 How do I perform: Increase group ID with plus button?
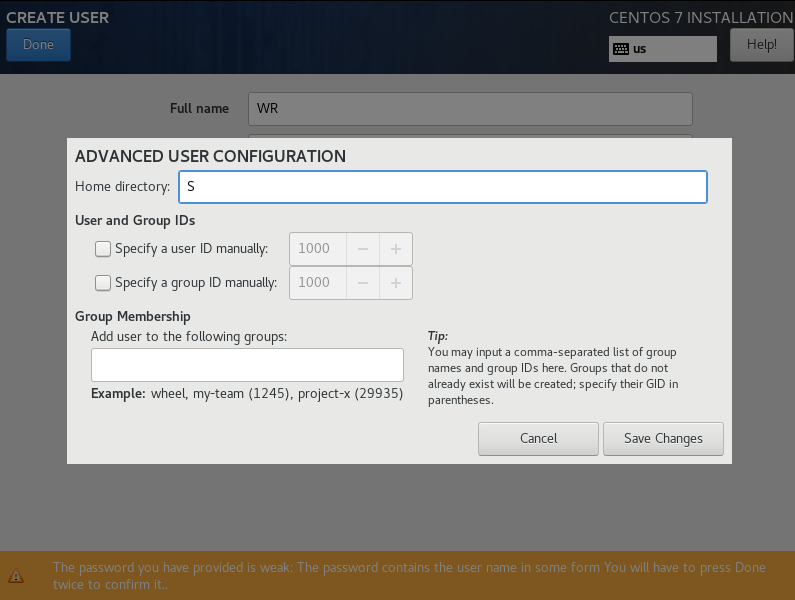click(395, 283)
